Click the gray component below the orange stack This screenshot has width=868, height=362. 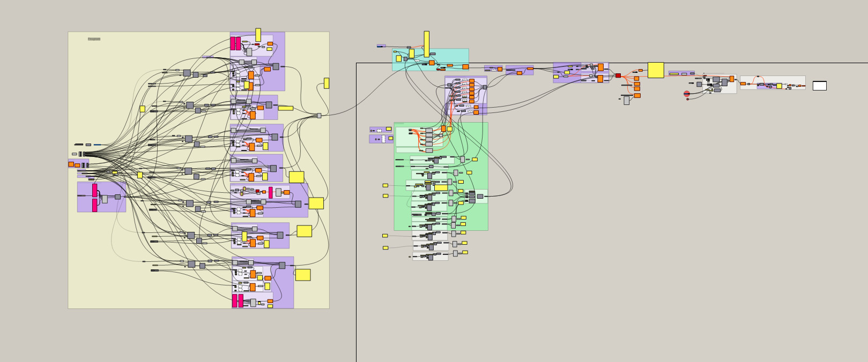click(626, 101)
